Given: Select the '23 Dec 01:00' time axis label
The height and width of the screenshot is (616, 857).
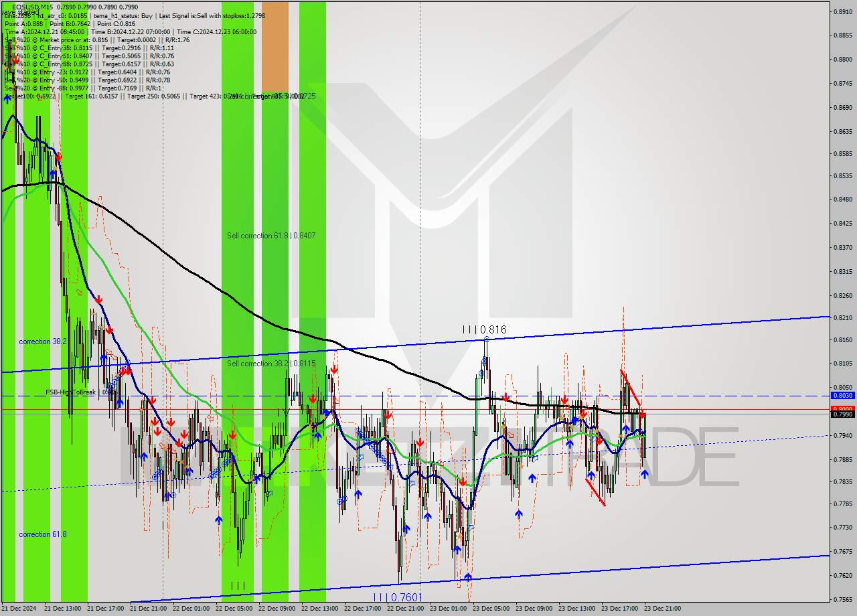Looking at the screenshot, I should pyautogui.click(x=448, y=609).
